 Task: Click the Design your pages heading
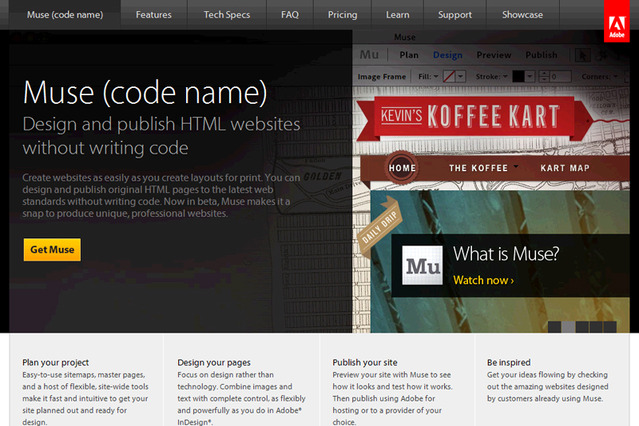[214, 362]
